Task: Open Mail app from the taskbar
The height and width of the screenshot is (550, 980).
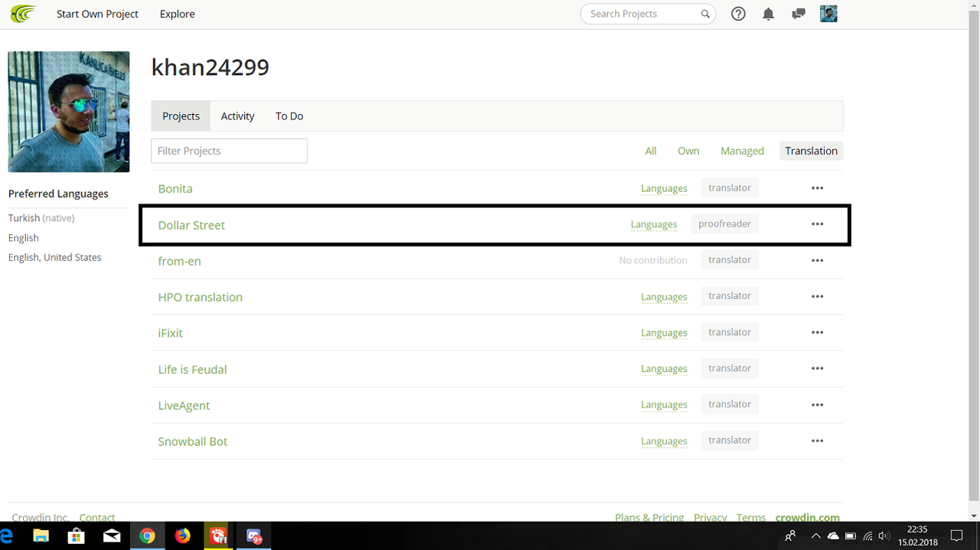Action: point(112,536)
